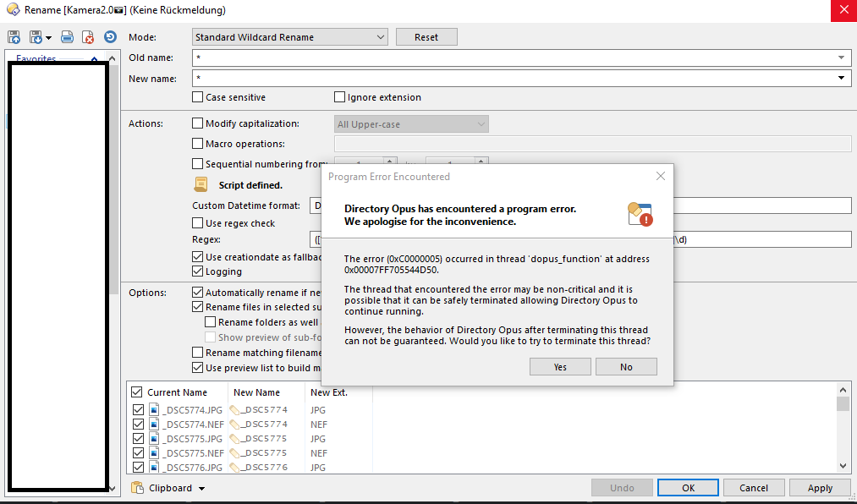Click the blue circular reset arrow icon
Viewport: 857px width, 504px height.
[x=111, y=36]
